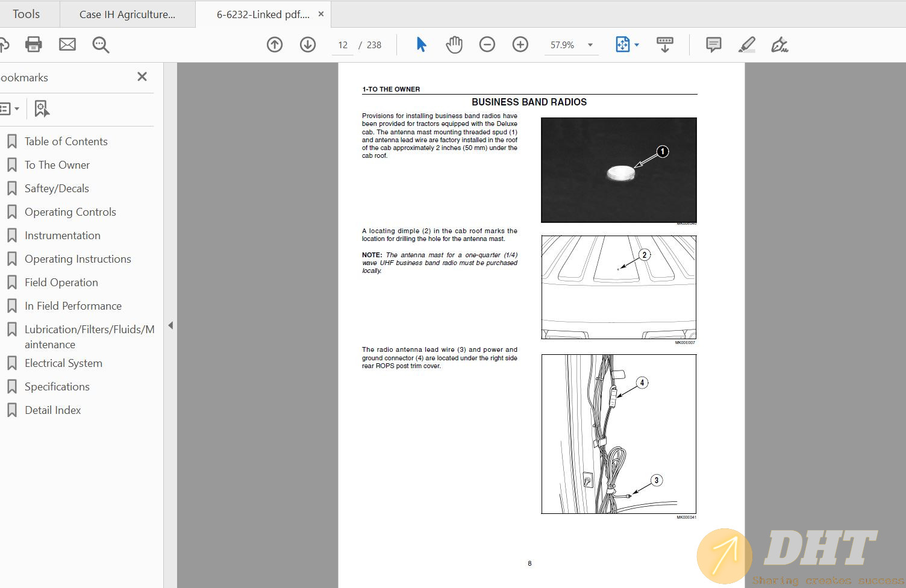Click the find current bookmark icon
This screenshot has width=906, height=588.
point(42,109)
